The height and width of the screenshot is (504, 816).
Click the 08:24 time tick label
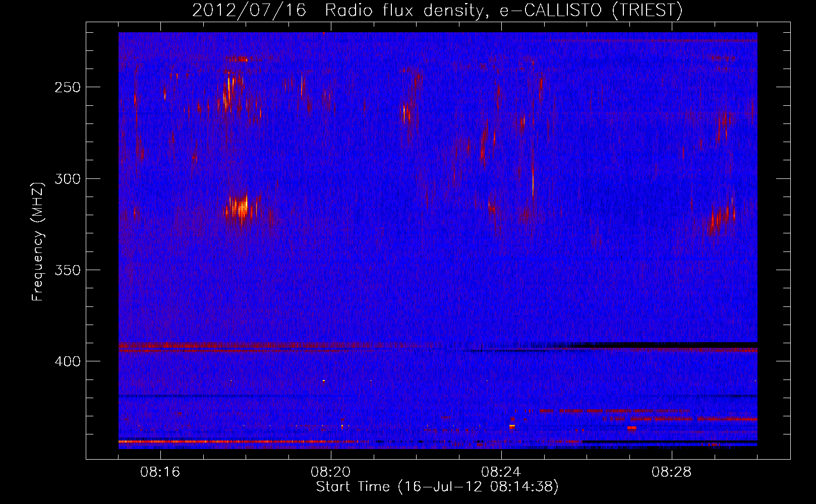(501, 472)
